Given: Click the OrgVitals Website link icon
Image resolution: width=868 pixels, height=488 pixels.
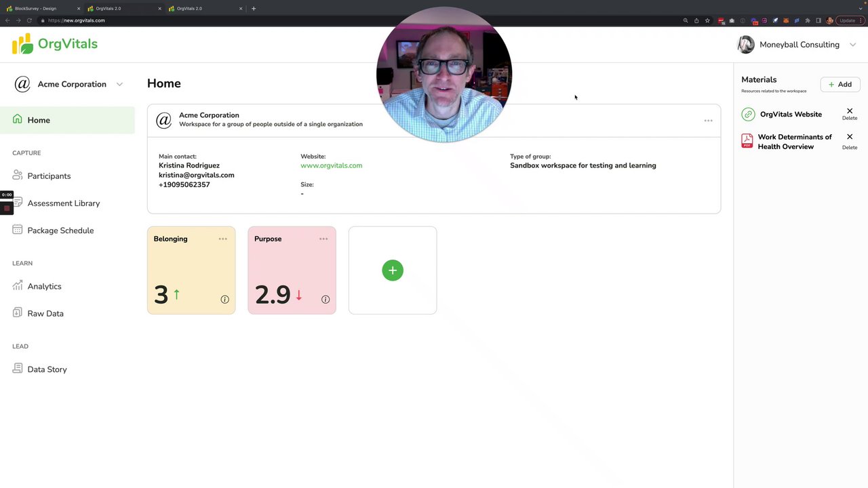Looking at the screenshot, I should [x=748, y=115].
